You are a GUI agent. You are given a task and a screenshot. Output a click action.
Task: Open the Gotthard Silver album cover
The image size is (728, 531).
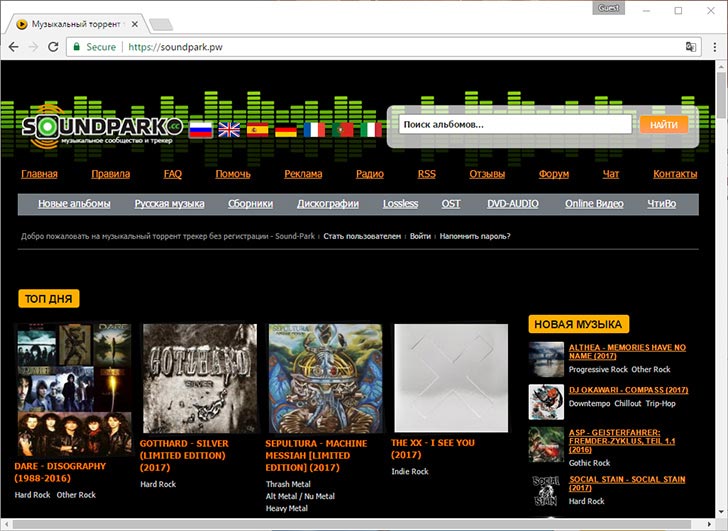pyautogui.click(x=200, y=378)
